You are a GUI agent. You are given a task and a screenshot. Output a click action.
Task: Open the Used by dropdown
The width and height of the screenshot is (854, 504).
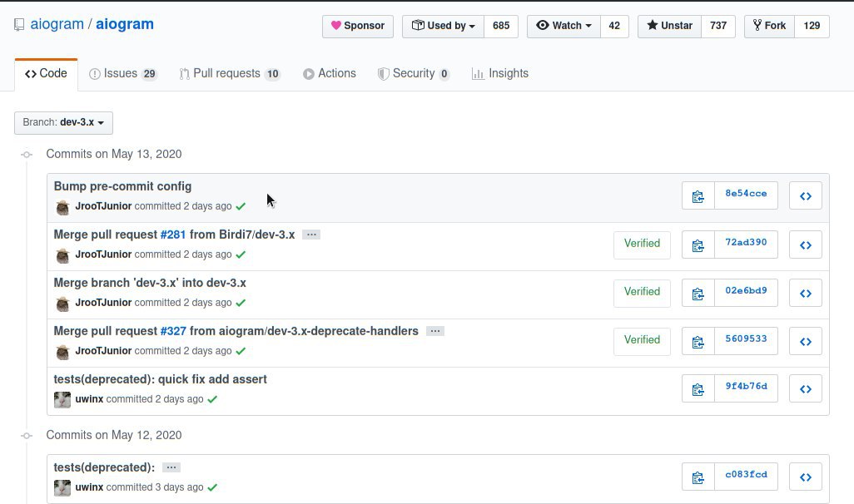coord(443,26)
